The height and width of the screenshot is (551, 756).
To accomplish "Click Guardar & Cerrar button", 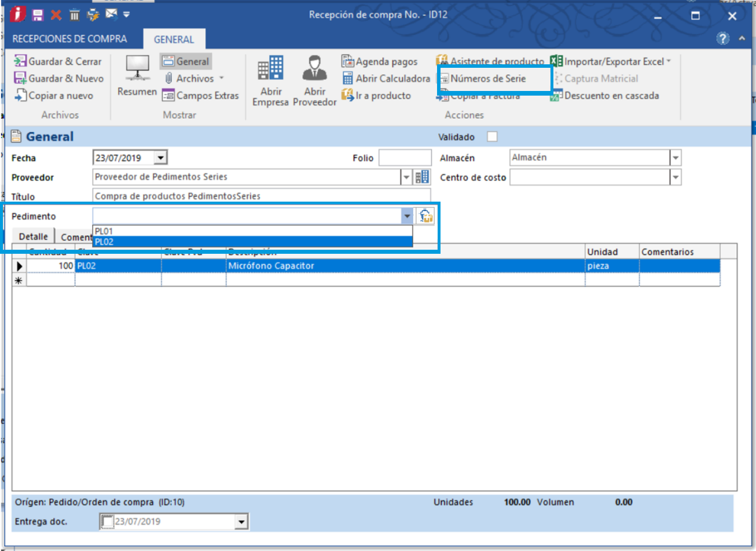I will pyautogui.click(x=58, y=61).
